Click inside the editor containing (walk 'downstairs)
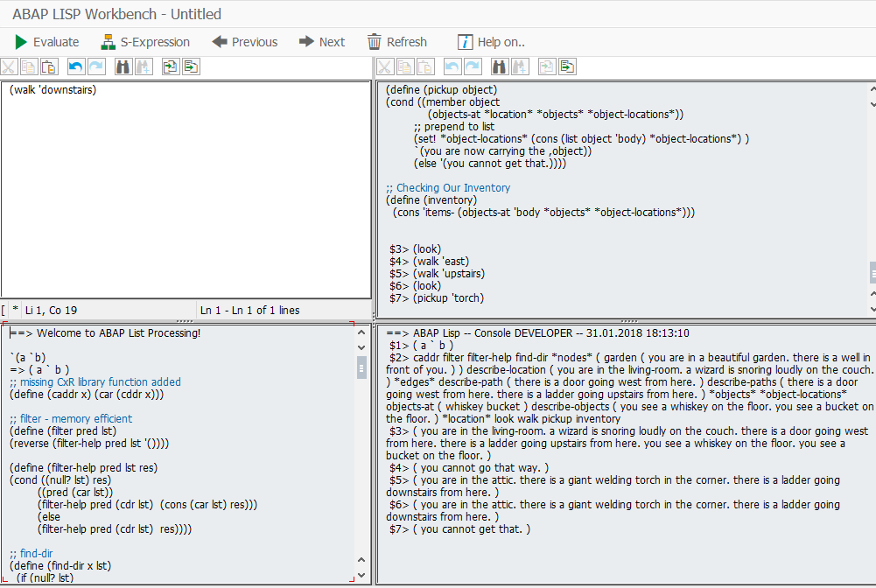Image resolution: width=876 pixels, height=588 pixels. click(175, 175)
